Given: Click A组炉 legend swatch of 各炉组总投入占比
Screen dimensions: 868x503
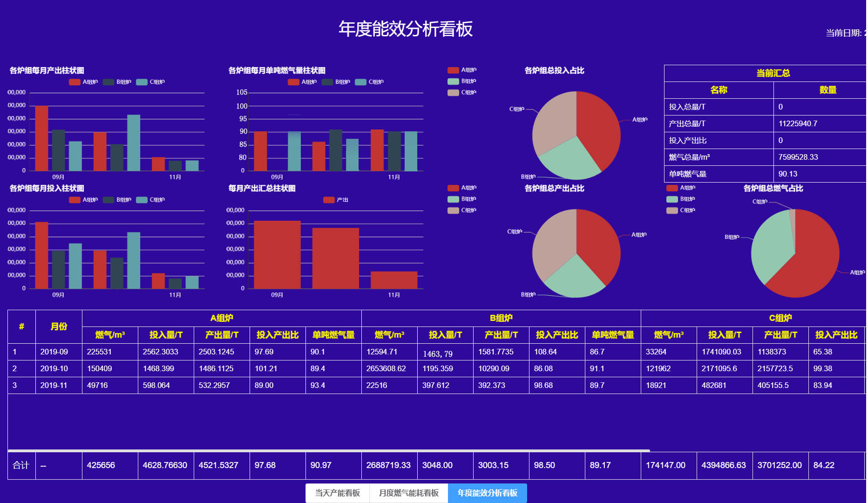Looking at the screenshot, I should coord(453,70).
